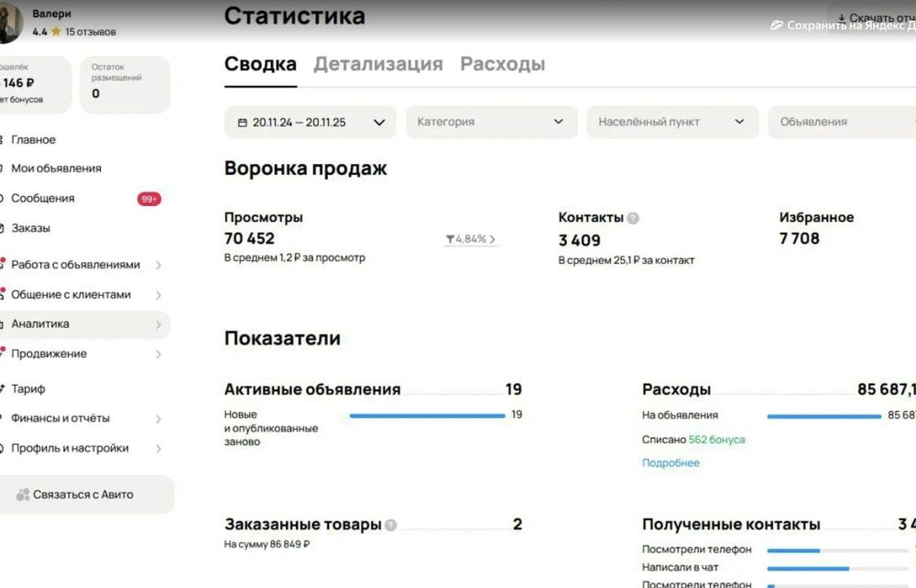Click the 99+ messages badge
This screenshot has height=588, width=916.
point(149,199)
